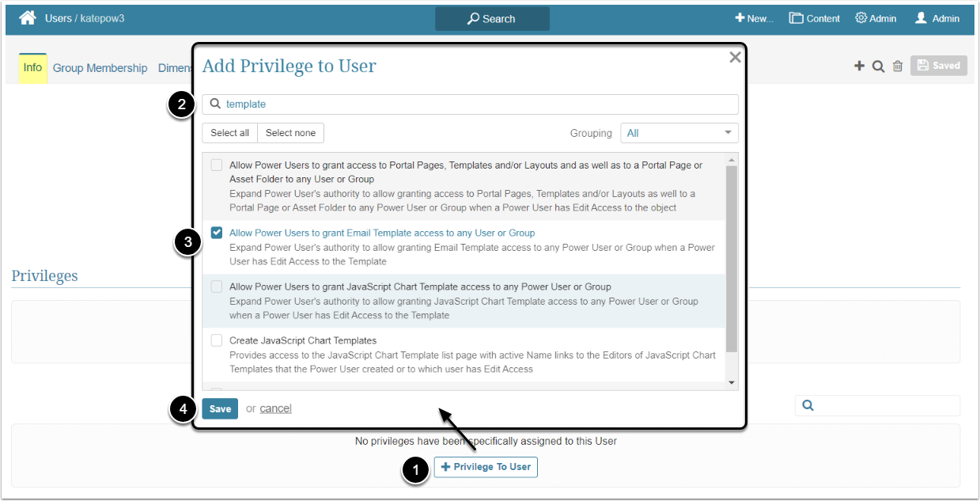Check the JavaScript Chart Template access checkbox
This screenshot has width=980, height=501.
point(217,287)
